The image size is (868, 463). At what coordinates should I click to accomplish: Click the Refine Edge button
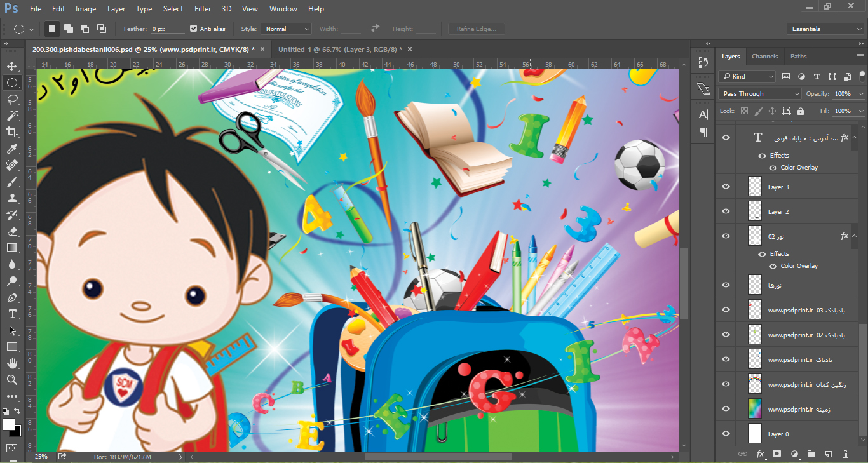coord(476,29)
